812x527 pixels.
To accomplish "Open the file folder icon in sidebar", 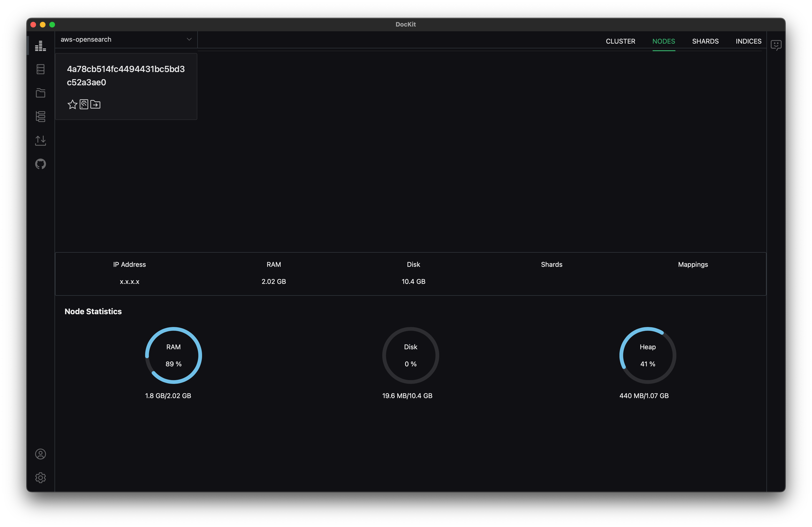I will 40,93.
